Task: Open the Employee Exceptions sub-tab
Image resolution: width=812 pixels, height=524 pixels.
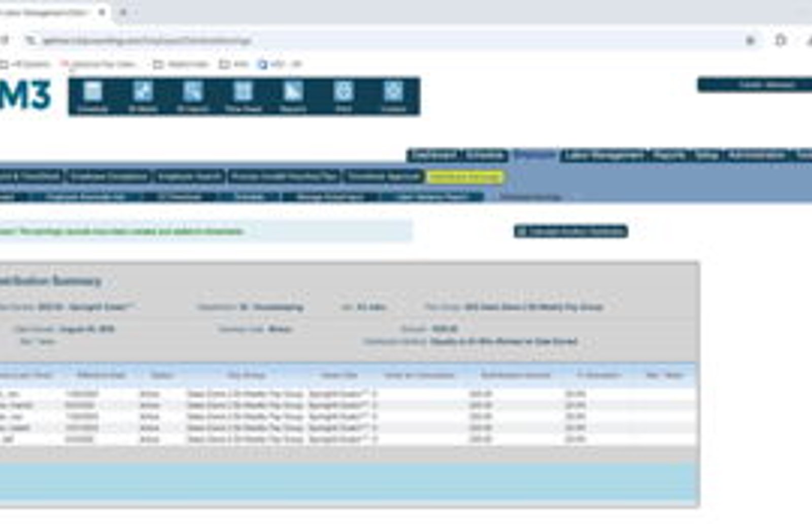Action: click(x=108, y=177)
